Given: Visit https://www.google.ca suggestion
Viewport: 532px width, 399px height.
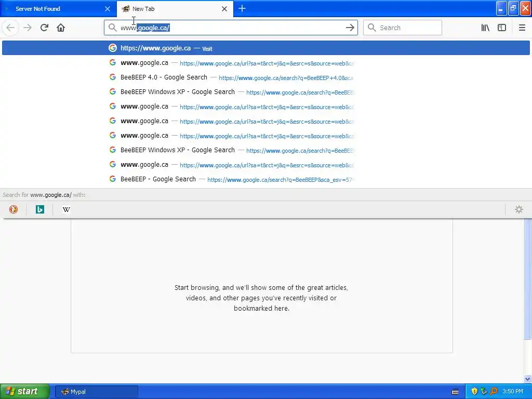Looking at the screenshot, I should pos(265,48).
